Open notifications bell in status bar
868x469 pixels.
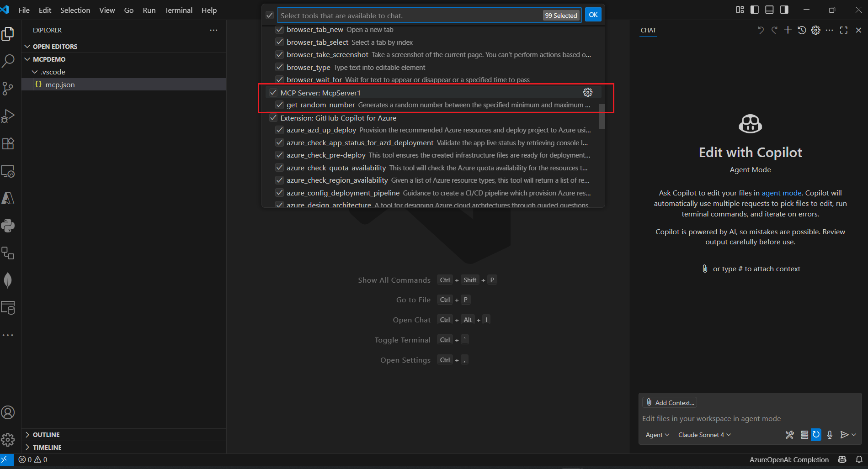click(859, 459)
